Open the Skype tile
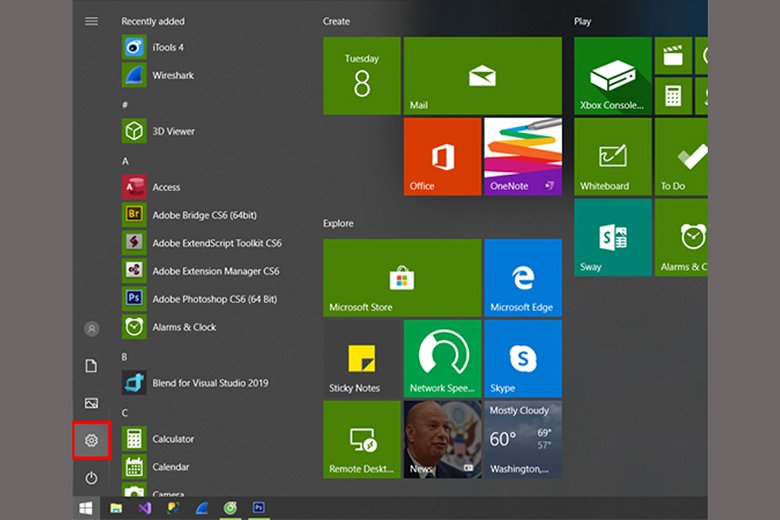The height and width of the screenshot is (520, 780). (x=522, y=359)
